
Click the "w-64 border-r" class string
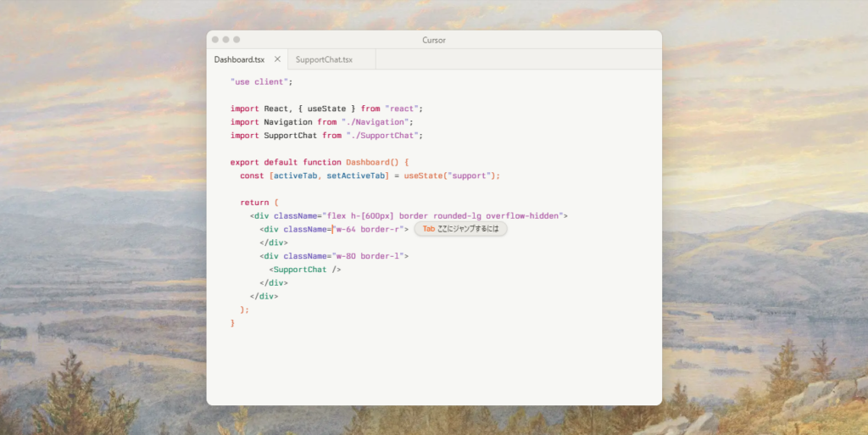click(368, 230)
